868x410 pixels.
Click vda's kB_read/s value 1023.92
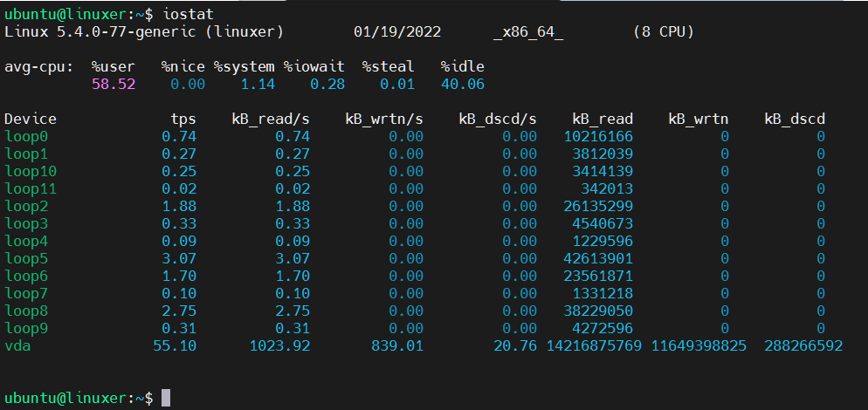[279, 345]
